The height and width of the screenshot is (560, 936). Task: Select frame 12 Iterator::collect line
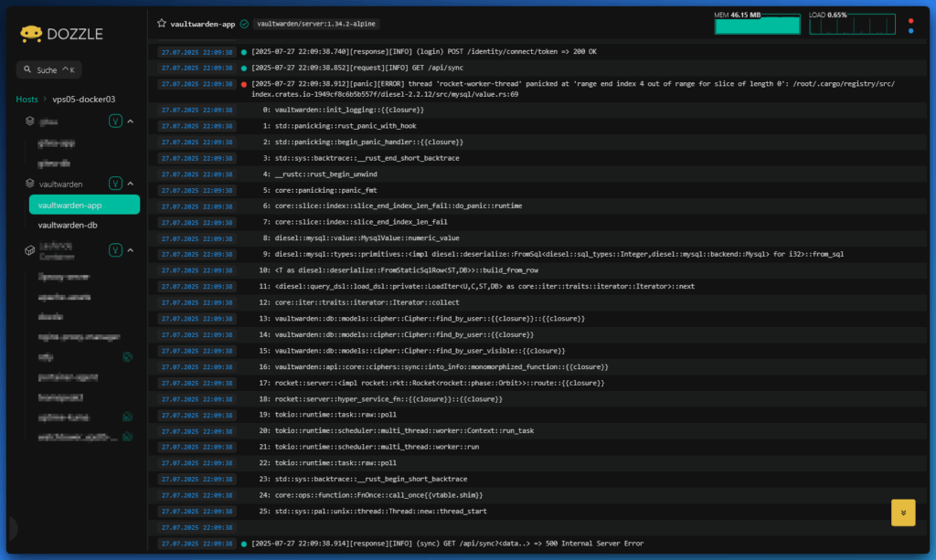359,302
